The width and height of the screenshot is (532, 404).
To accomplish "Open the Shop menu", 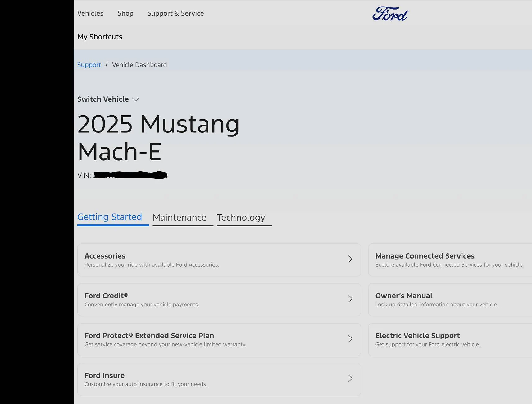I will (x=125, y=13).
